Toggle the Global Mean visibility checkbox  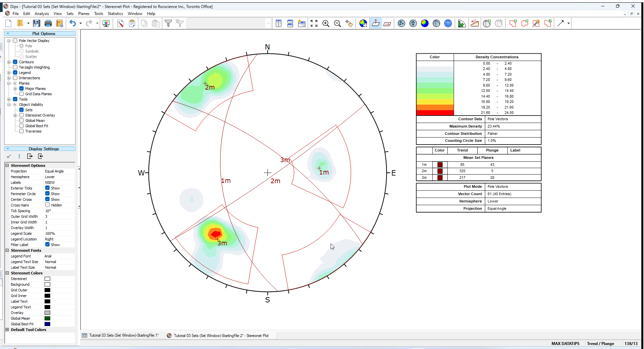click(22, 120)
